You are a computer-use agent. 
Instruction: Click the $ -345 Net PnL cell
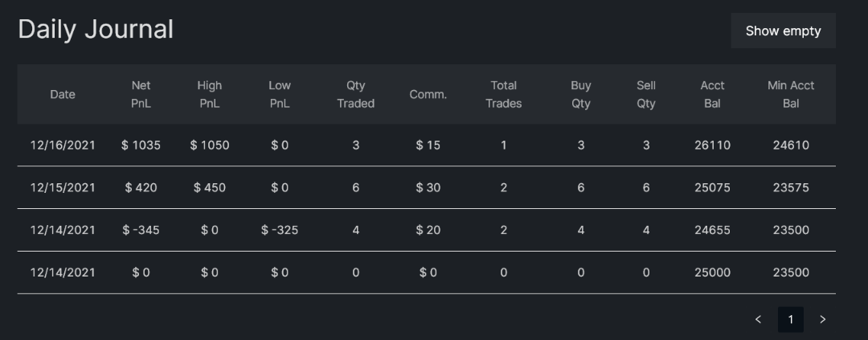(141, 230)
